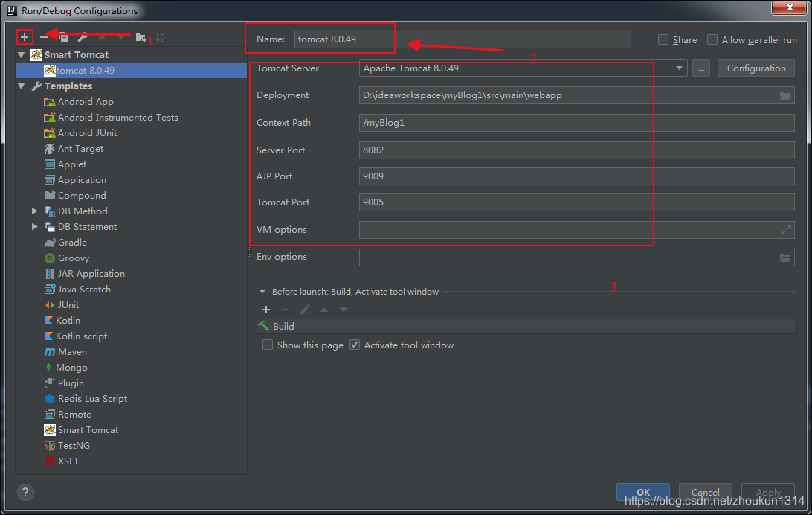Sort configurations alphabetically
The image size is (812, 515).
(160, 36)
